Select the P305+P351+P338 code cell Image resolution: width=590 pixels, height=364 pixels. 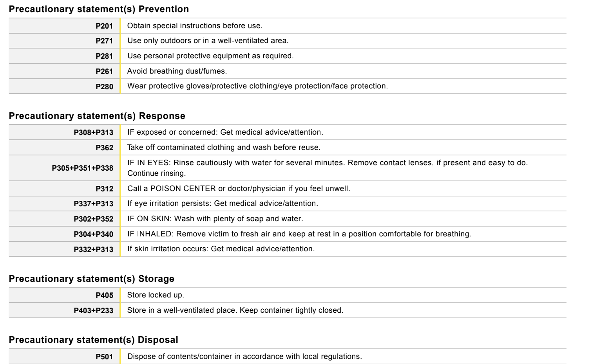point(82,168)
